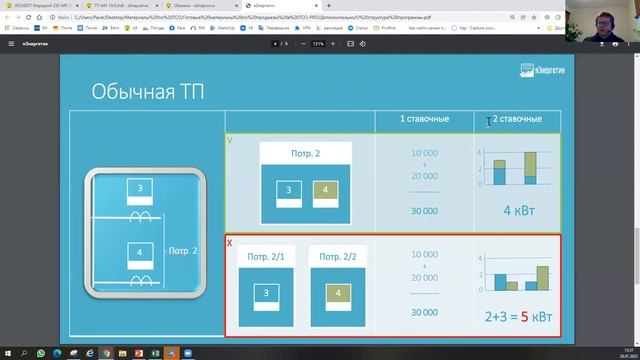Close the ТП-845 tab

tap(157, 6)
